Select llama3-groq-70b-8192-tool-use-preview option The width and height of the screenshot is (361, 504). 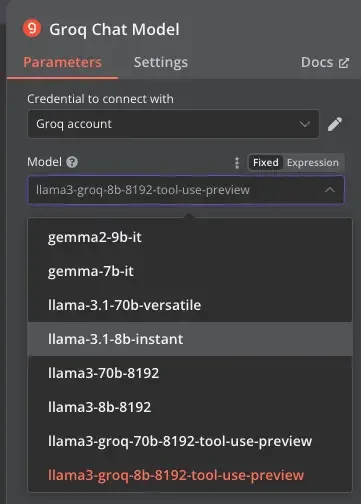click(190, 441)
